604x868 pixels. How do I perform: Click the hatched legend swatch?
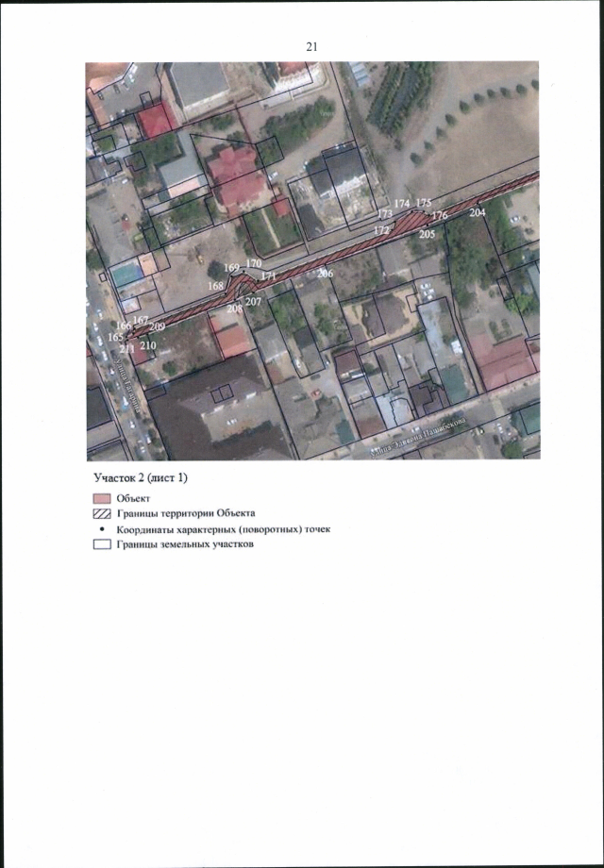[x=104, y=513]
